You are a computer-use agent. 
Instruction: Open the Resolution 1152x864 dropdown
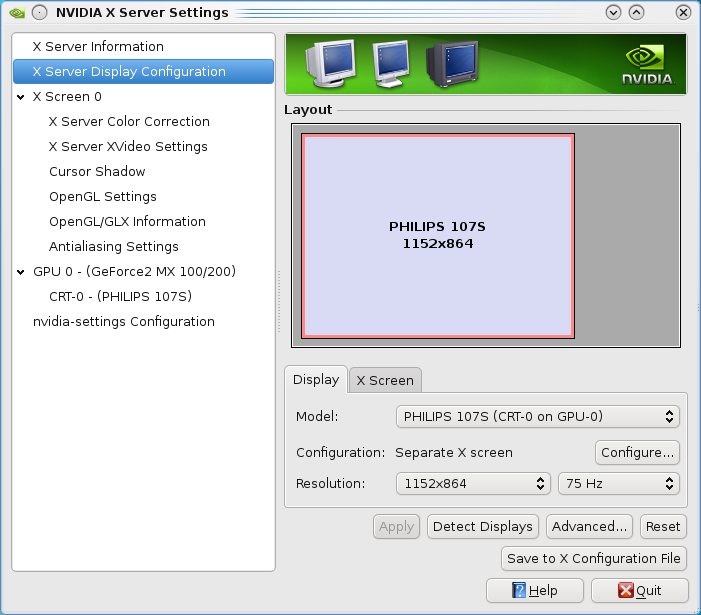[x=473, y=483]
